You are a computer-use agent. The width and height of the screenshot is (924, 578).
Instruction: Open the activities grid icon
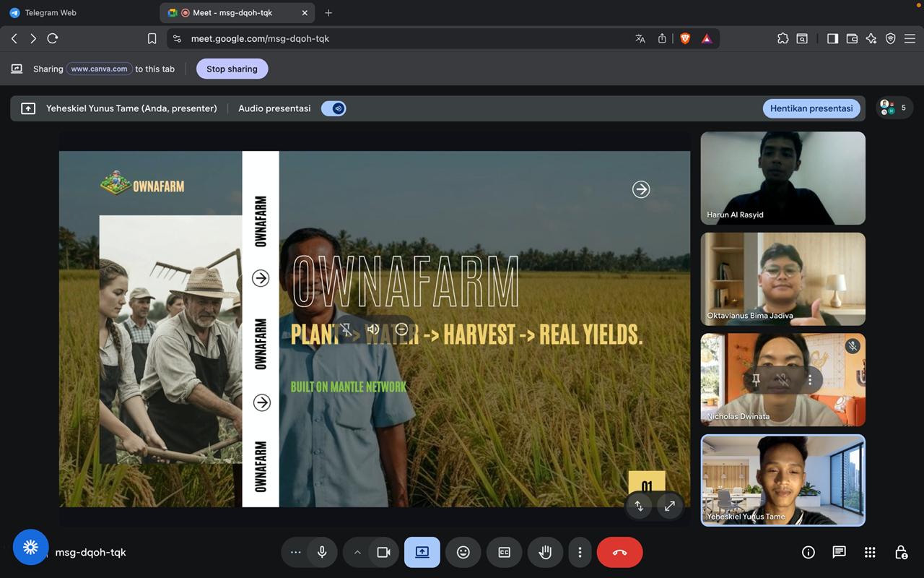pyautogui.click(x=870, y=552)
